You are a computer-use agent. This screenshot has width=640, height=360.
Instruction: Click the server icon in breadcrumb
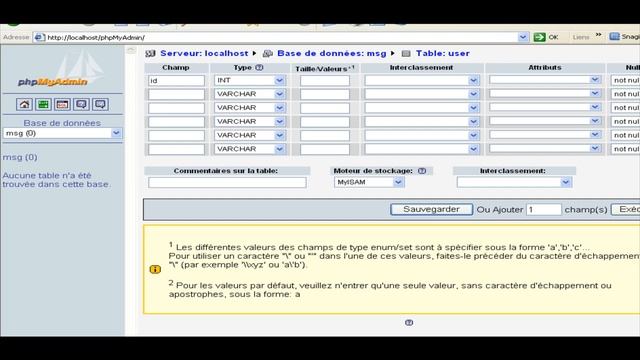151,53
